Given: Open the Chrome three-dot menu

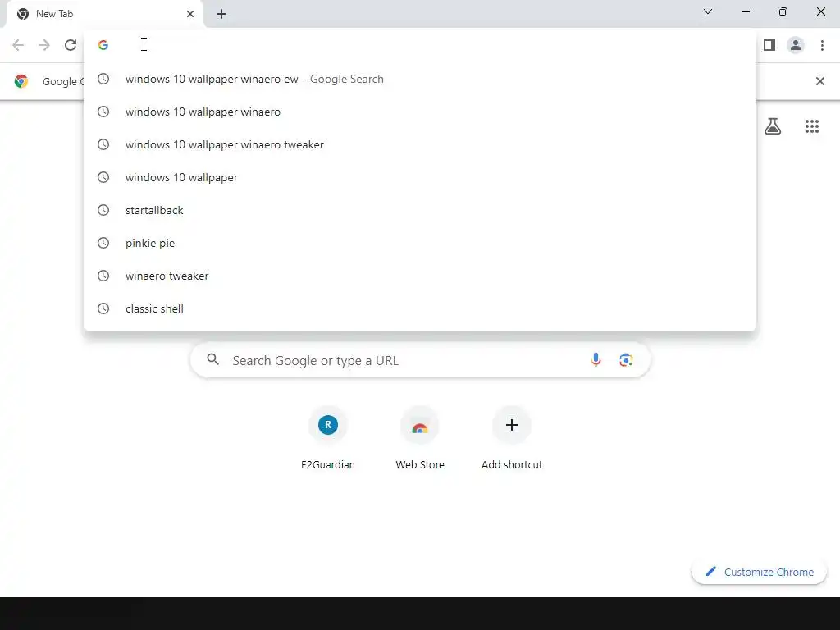Looking at the screenshot, I should pyautogui.click(x=822, y=45).
